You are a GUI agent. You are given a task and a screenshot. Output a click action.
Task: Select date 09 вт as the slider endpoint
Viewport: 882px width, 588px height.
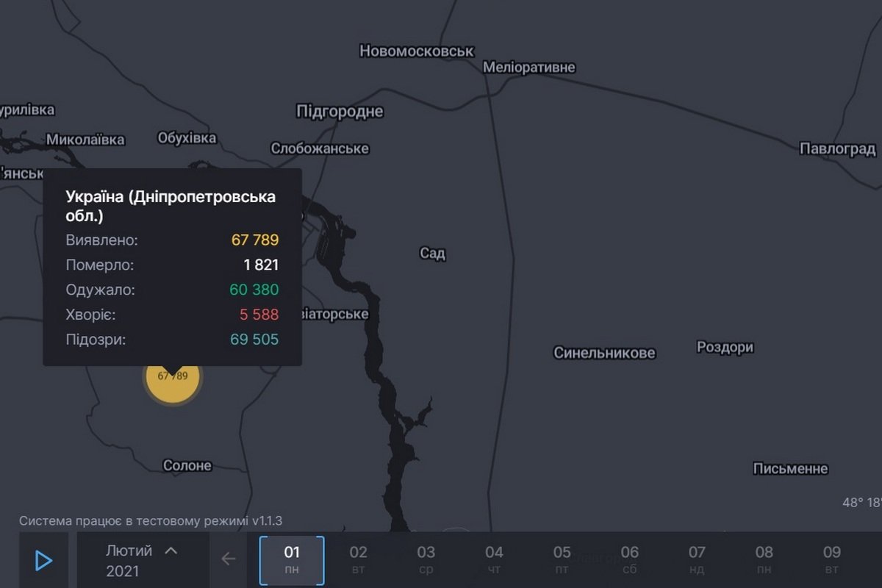click(x=832, y=559)
